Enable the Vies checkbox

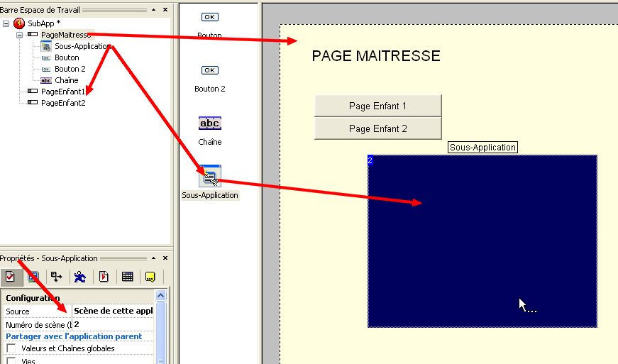coord(11,360)
